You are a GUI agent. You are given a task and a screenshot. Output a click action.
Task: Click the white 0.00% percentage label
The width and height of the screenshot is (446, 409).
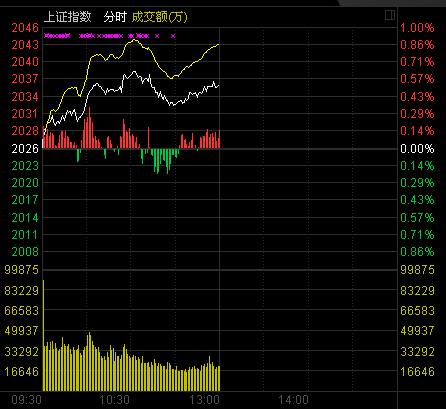[417, 149]
